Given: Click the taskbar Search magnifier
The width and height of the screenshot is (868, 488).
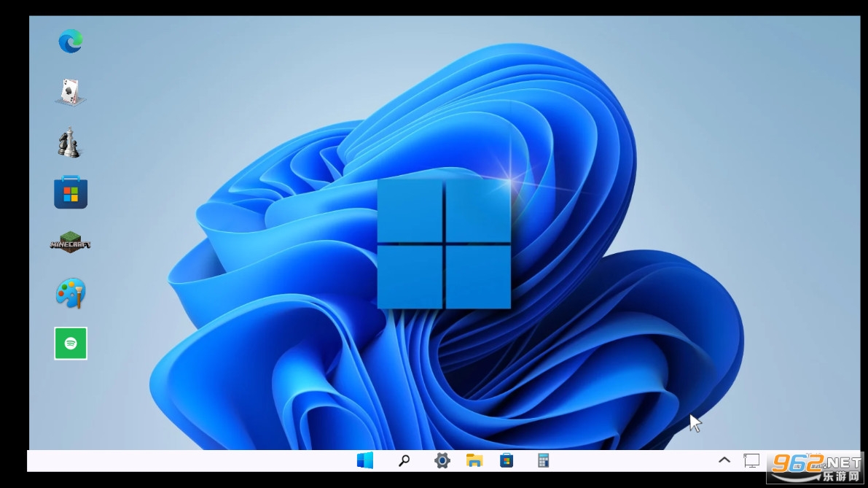Looking at the screenshot, I should click(404, 460).
